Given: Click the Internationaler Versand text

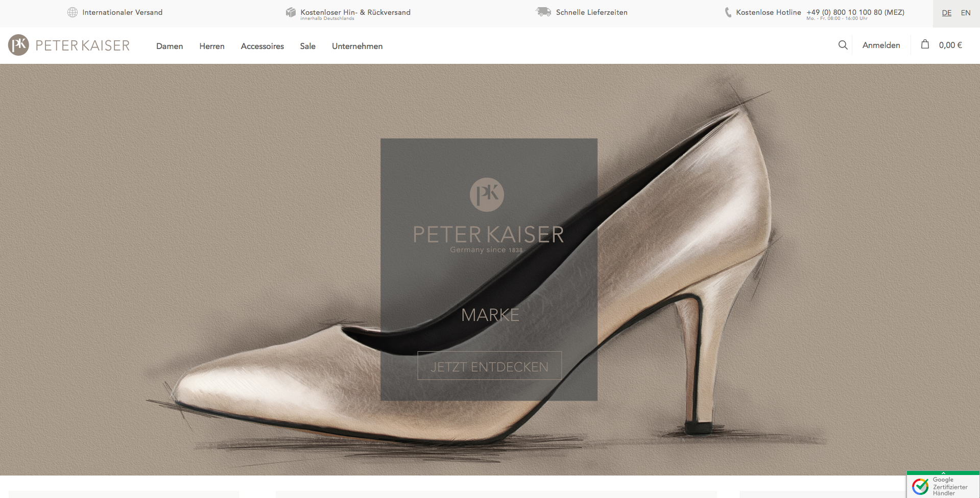Looking at the screenshot, I should click(122, 12).
